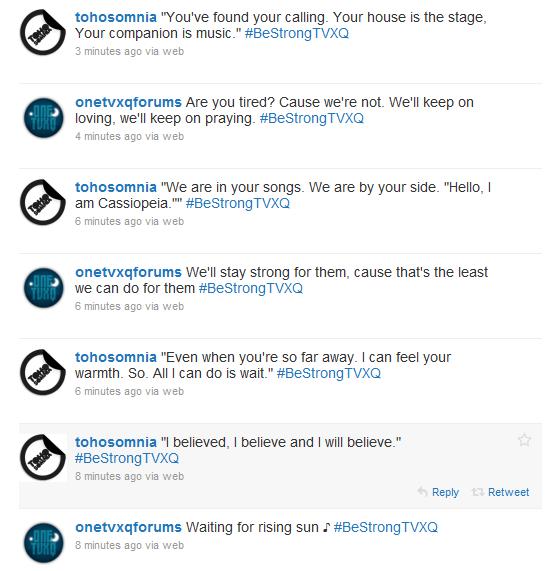Click #BeStrongTVXQ hashtag after 'Waiting for rising sun'
The image size is (560, 571).
(x=386, y=527)
